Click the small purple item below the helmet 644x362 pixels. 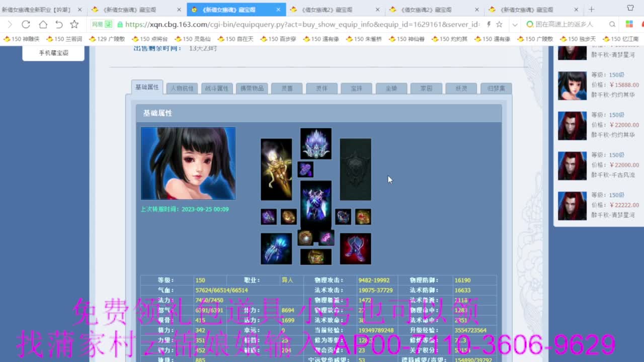[305, 169]
